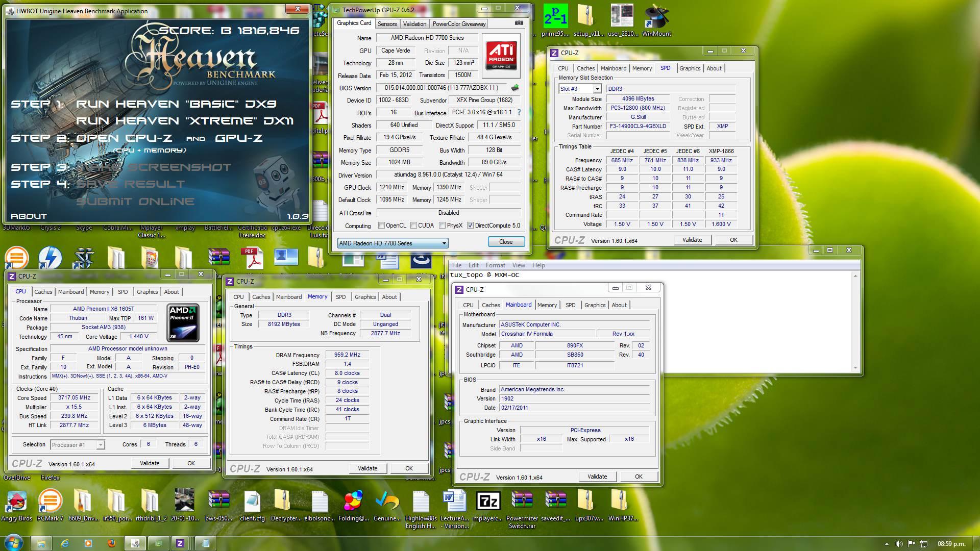Screen dimensions: 980x551
Task: Open the PowerColor Giveaway tab
Action: click(x=459, y=24)
